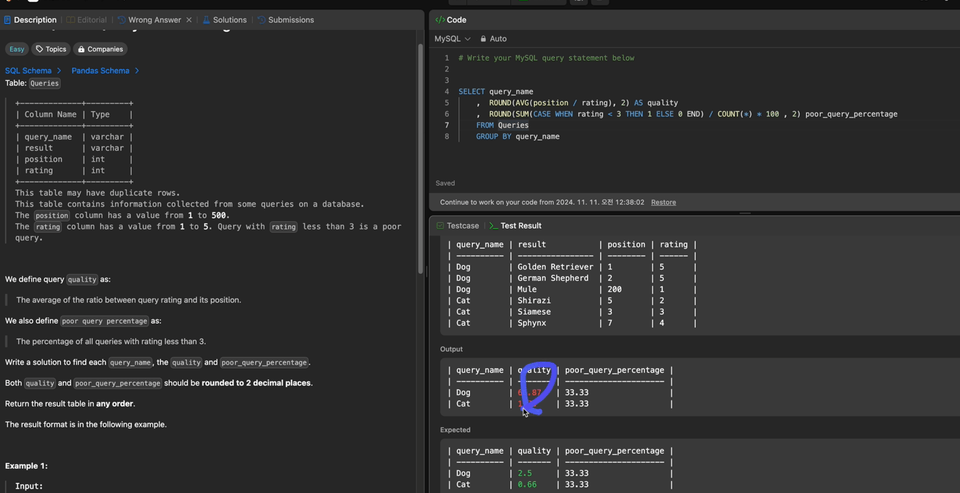This screenshot has width=960, height=493.
Task: Open the MySQL language dropdown
Action: click(452, 39)
